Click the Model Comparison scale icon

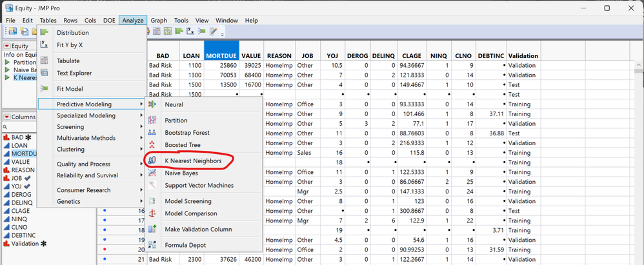[152, 213]
